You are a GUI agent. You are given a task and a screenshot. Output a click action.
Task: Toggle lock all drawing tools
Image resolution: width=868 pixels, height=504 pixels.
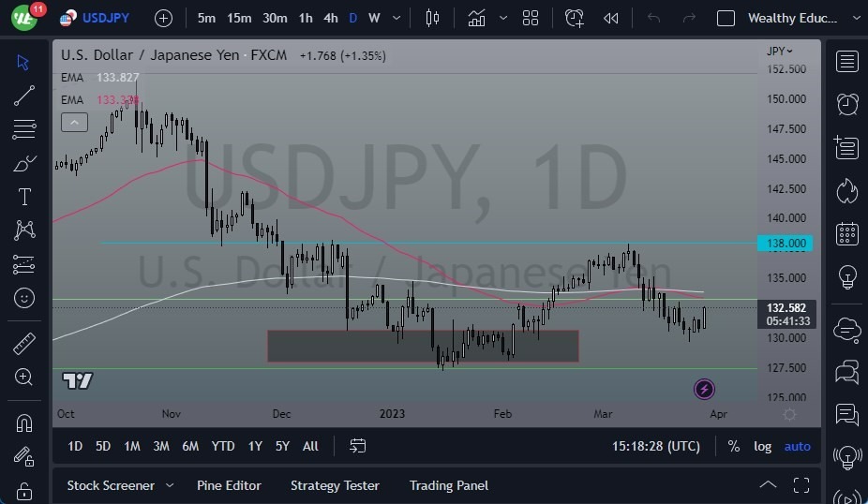click(x=23, y=491)
